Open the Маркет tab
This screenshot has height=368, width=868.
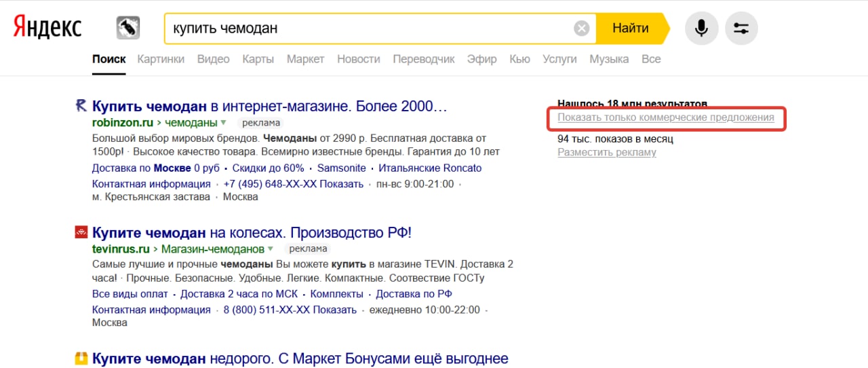305,59
